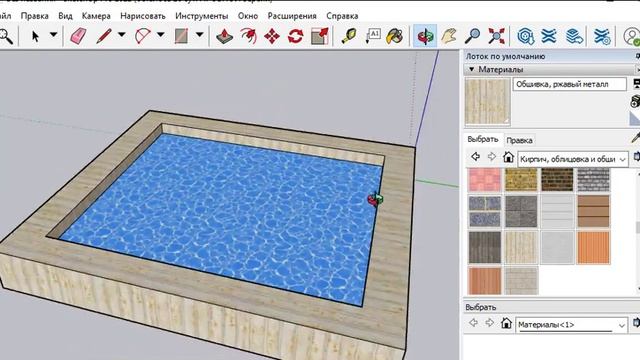Select the Rectangle shape tool
This screenshot has height=360, width=640.
[x=181, y=36]
